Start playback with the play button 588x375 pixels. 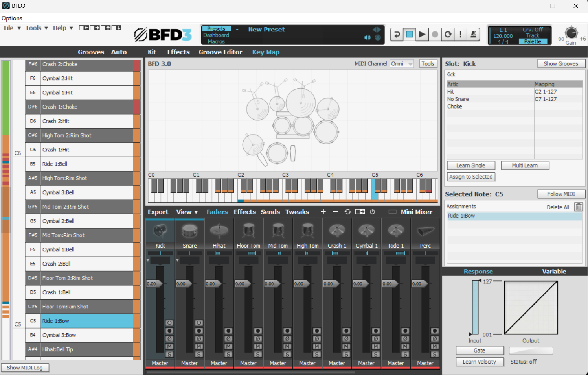coord(422,35)
